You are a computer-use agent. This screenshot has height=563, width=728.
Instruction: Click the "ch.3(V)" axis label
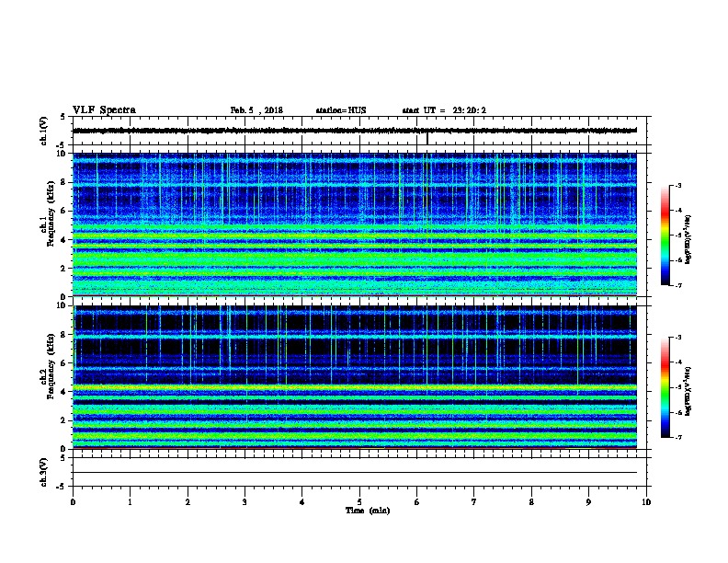tap(43, 472)
